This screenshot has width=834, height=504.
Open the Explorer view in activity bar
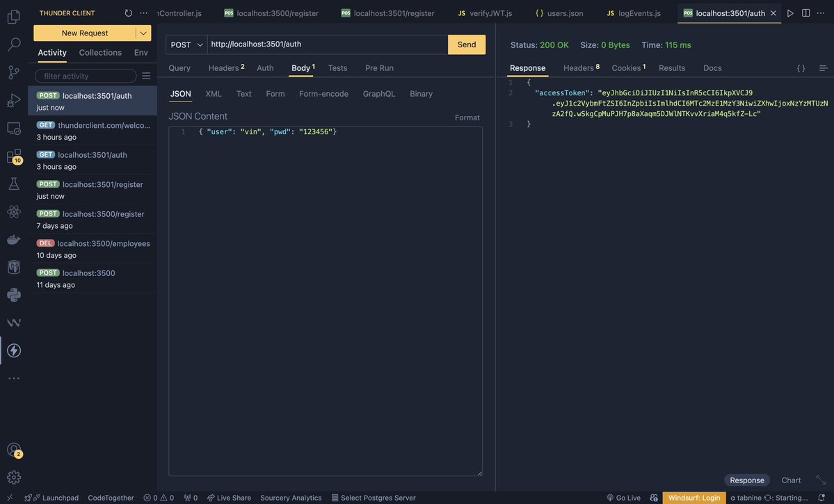[x=14, y=17]
